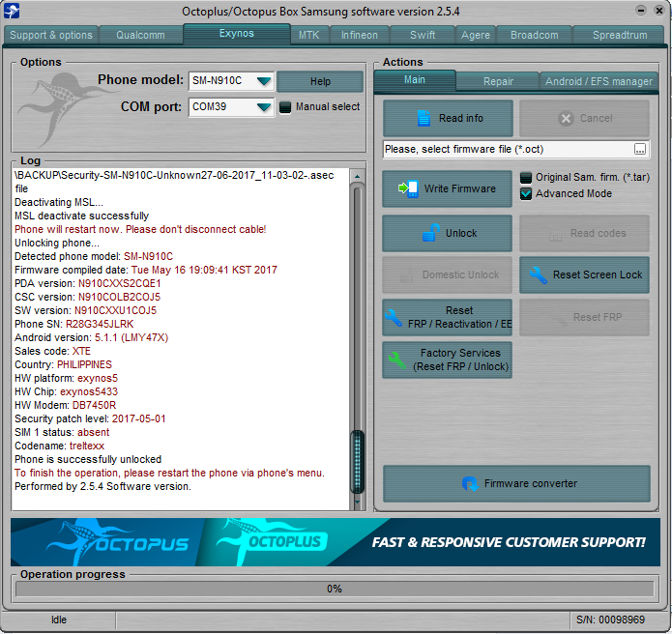The width and height of the screenshot is (672, 634).
Task: Click Codename value treltexx
Action: tap(87, 446)
